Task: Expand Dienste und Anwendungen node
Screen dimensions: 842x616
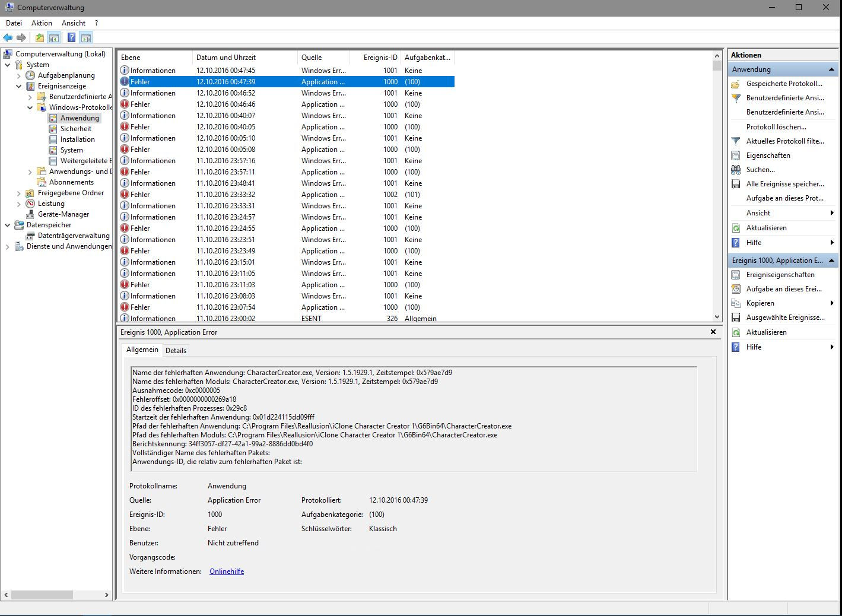Action: click(7, 246)
